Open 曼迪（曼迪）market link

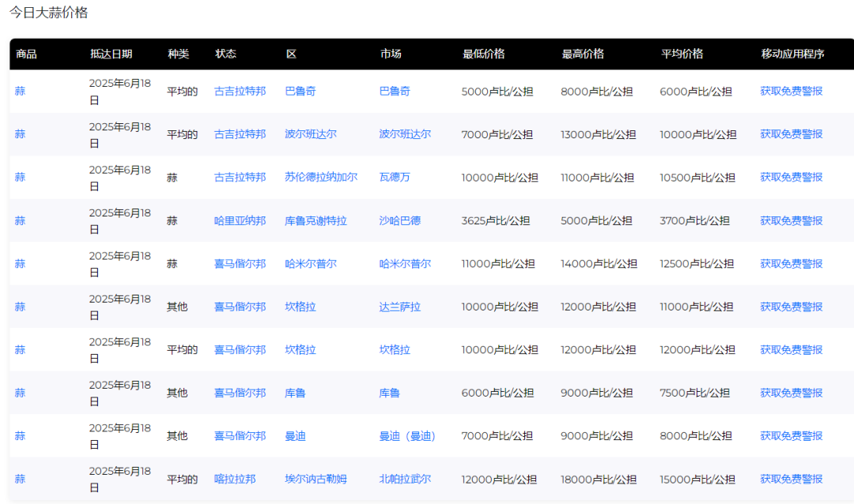pyautogui.click(x=407, y=436)
